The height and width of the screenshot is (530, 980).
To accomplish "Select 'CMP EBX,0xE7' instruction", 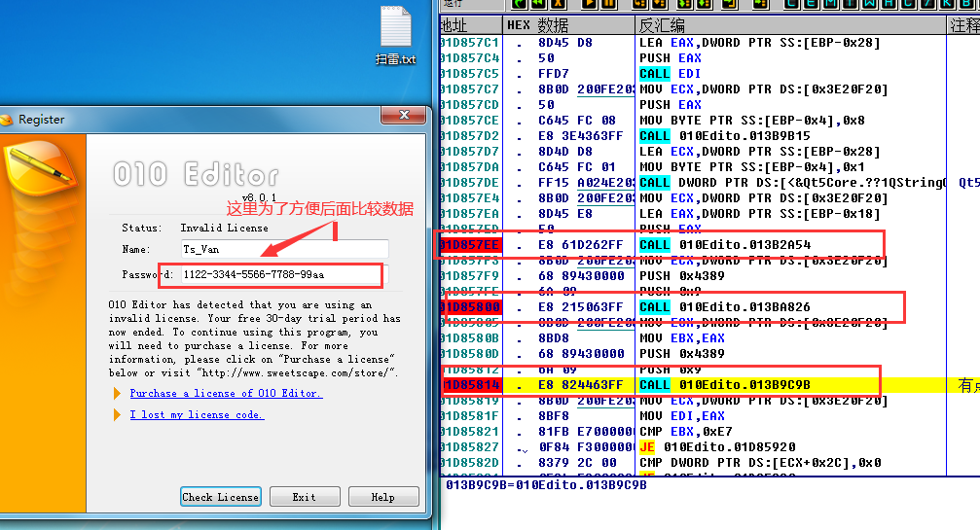I will tap(686, 432).
